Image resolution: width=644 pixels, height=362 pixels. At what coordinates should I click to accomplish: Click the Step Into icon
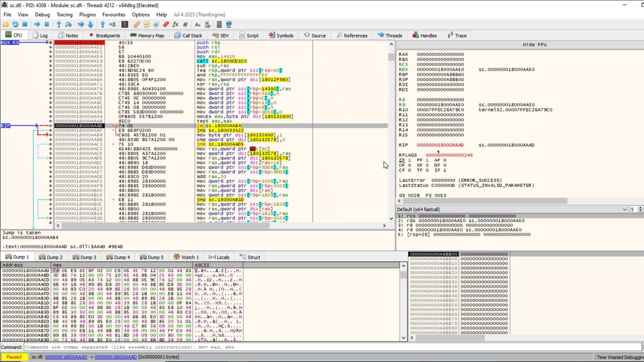coord(59,24)
